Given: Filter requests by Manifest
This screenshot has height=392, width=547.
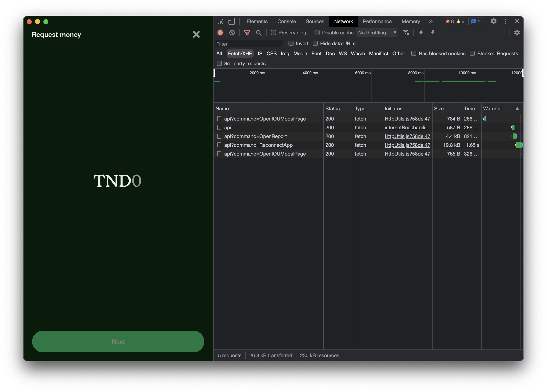Looking at the screenshot, I should tap(378, 54).
